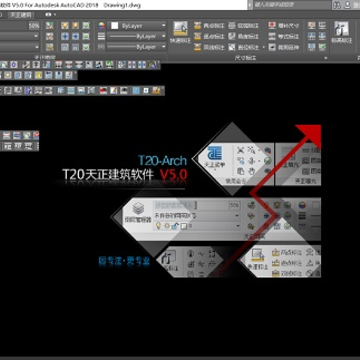This screenshot has height=360, width=360.
Task: Click the circle O icon in first toolbar row
Action: pyautogui.click(x=14, y=65)
